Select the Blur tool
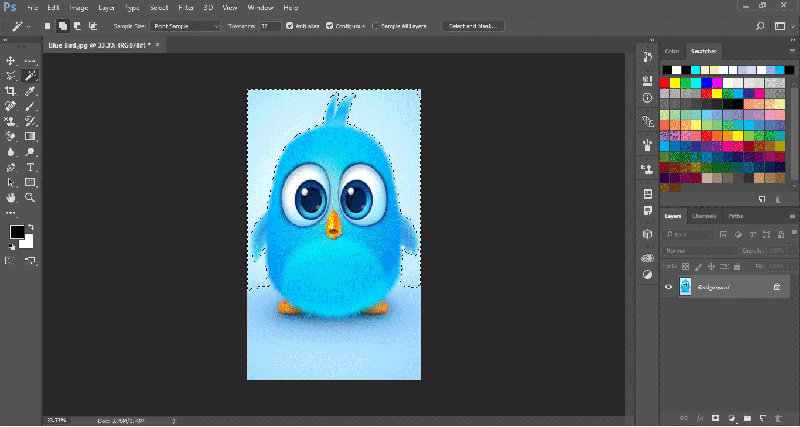Screen dimensions: 800x427 point(10,152)
